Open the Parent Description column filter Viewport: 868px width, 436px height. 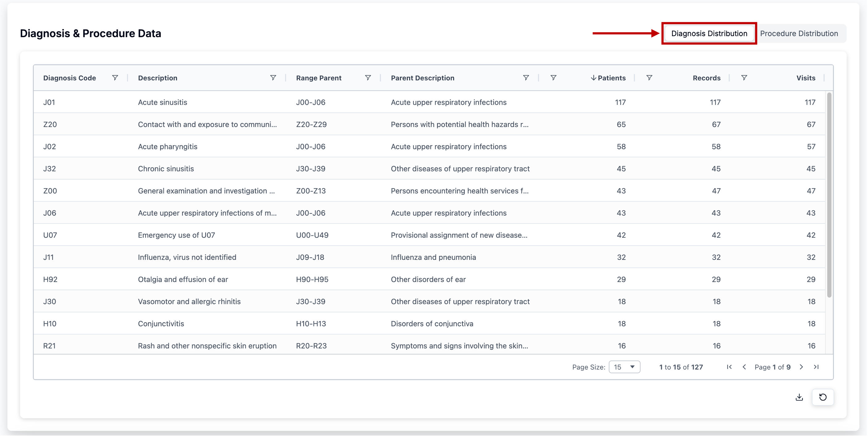[526, 78]
